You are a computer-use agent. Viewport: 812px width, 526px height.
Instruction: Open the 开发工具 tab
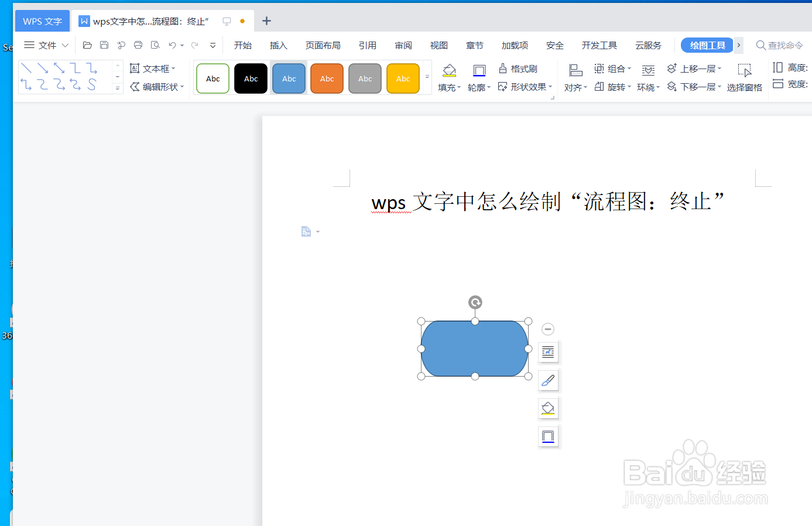599,45
